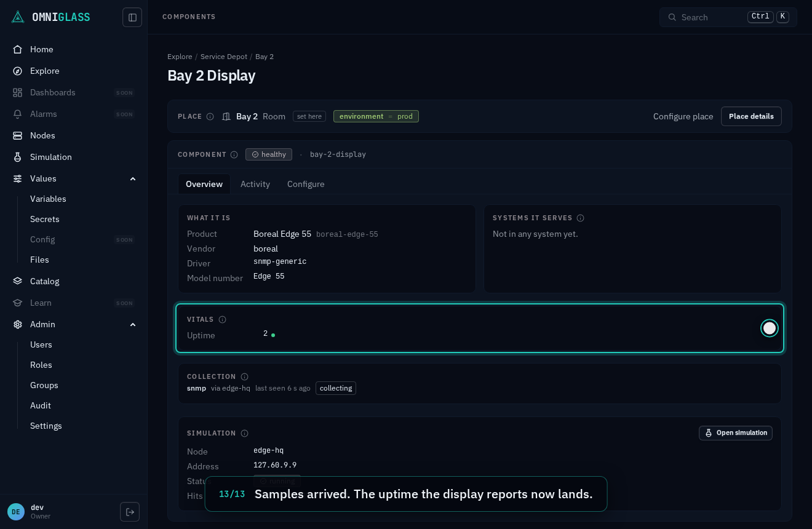Open Files under Values
The height and width of the screenshot is (529, 812).
click(39, 260)
